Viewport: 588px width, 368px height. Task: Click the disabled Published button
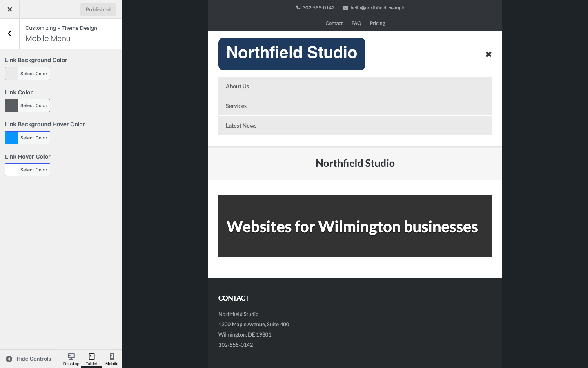[x=98, y=9]
